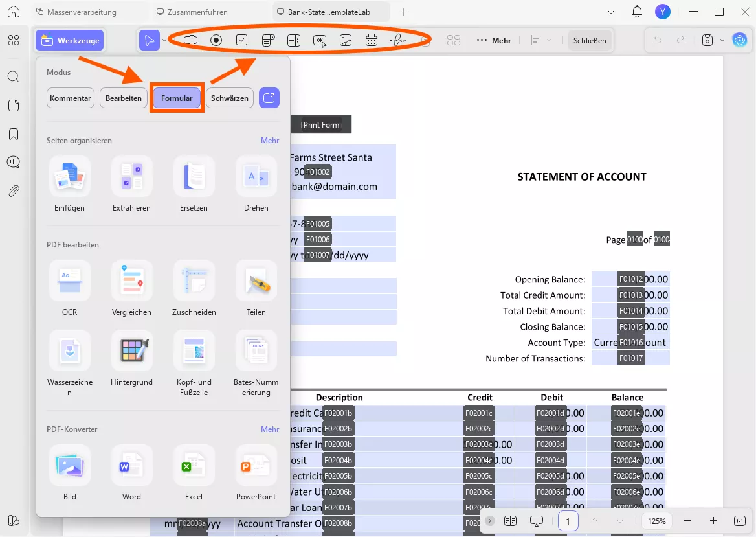756x537 pixels.
Task: Add a text field form element
Action: 190,41
